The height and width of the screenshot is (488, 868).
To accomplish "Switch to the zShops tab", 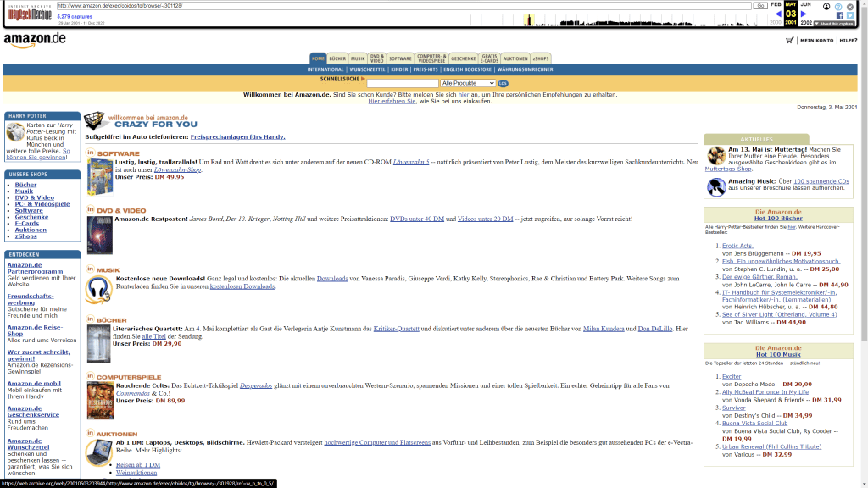I will pyautogui.click(x=540, y=58).
